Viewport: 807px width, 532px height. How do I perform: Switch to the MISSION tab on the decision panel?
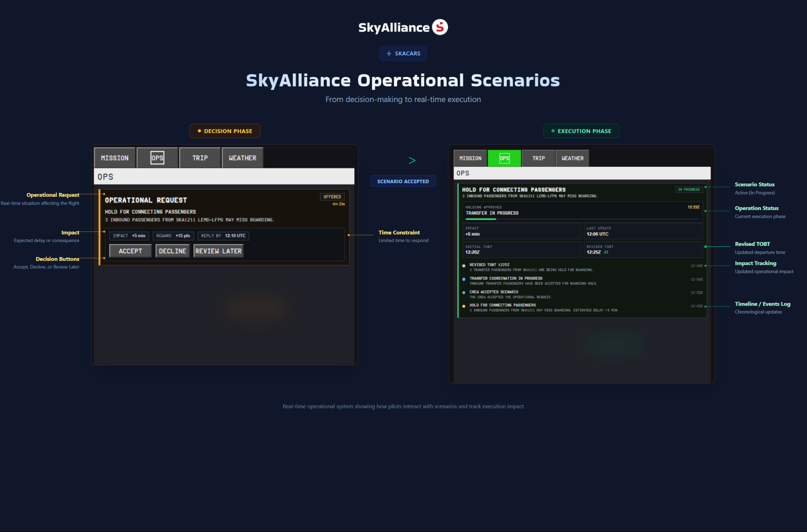coord(114,158)
